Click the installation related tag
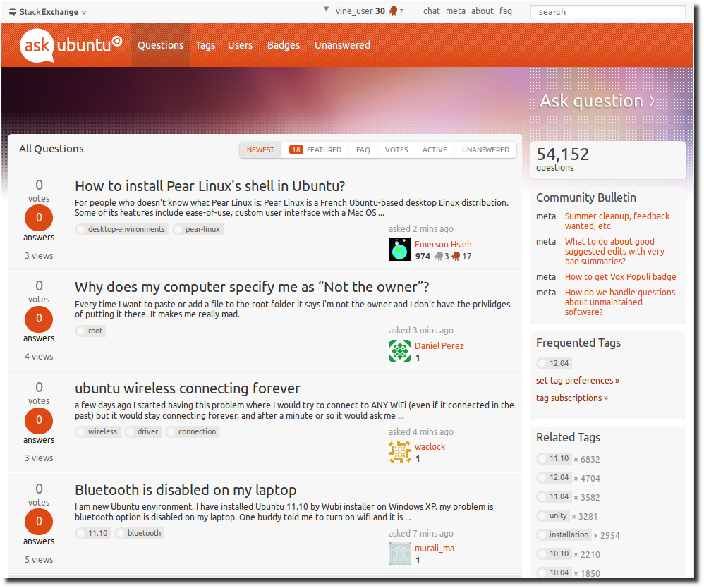Viewport: 704px width, 588px height. 564,534
